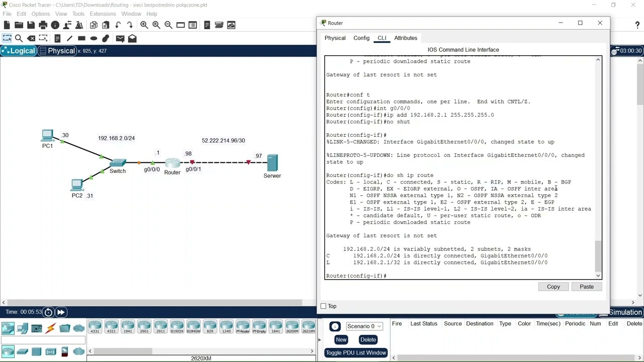
Task: Select the Switches subcategory icon
Action: click(22, 351)
